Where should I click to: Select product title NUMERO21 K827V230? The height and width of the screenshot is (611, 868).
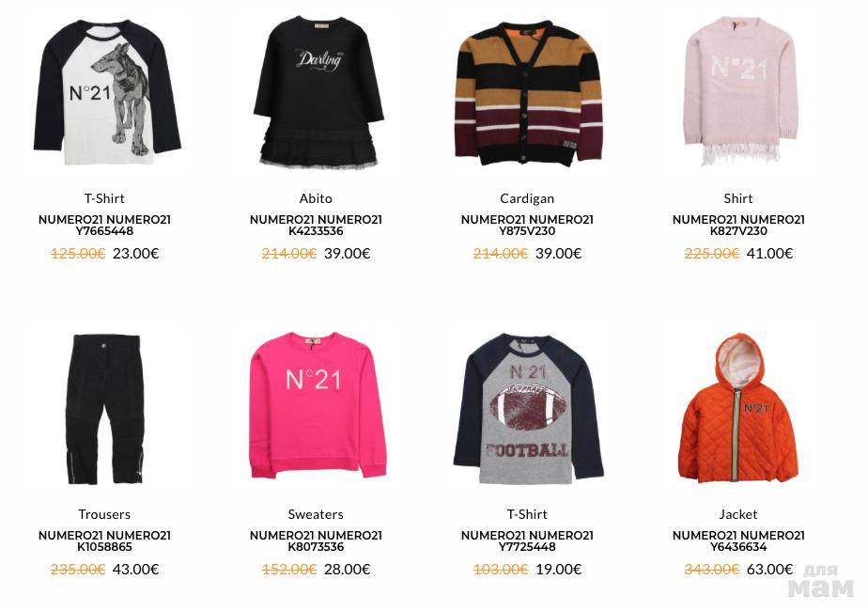click(738, 226)
